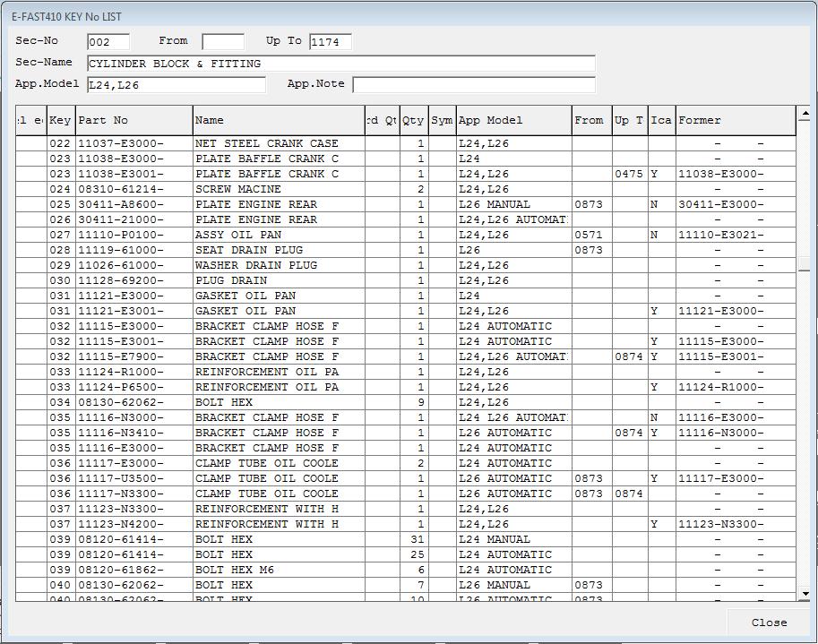Select part number 11116-N3410-

134,433
